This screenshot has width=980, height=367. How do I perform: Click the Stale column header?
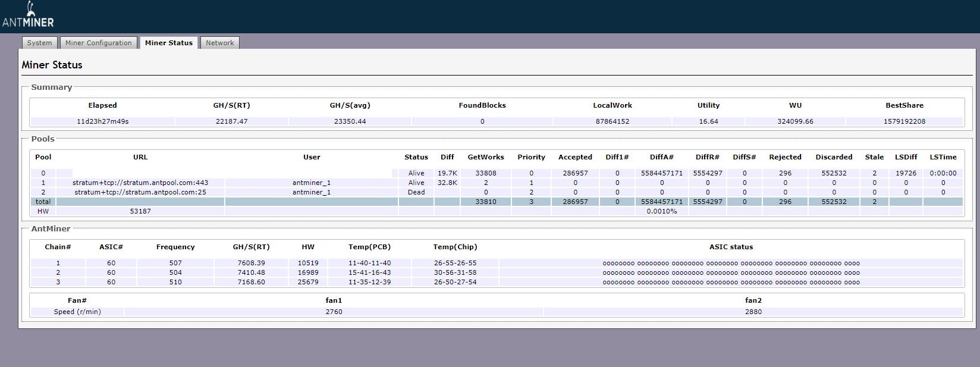pyautogui.click(x=874, y=157)
